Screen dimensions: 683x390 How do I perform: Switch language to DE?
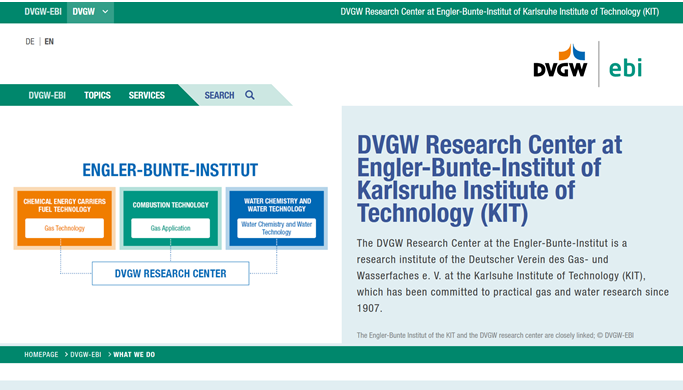coord(30,41)
